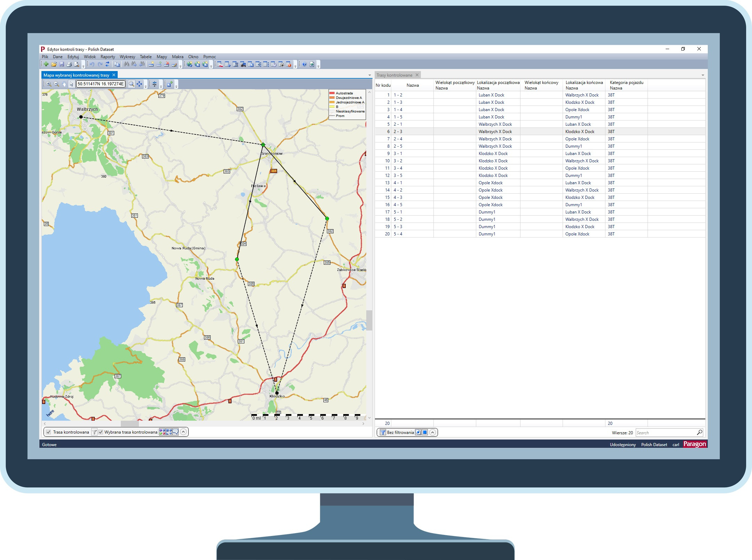
Task: Click the blue help question icon
Action: coord(304,64)
